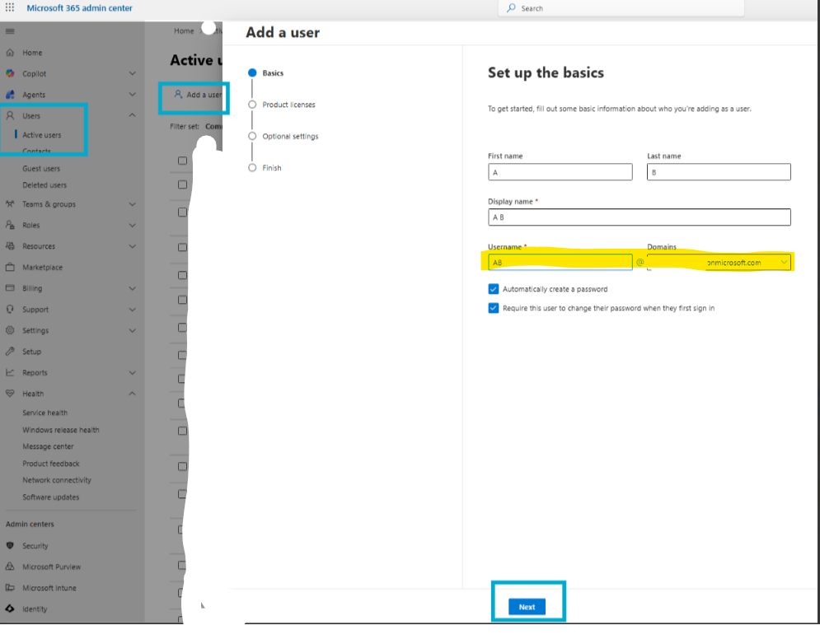
Task: Click the Roles icon in sidebar
Action: [x=10, y=225]
